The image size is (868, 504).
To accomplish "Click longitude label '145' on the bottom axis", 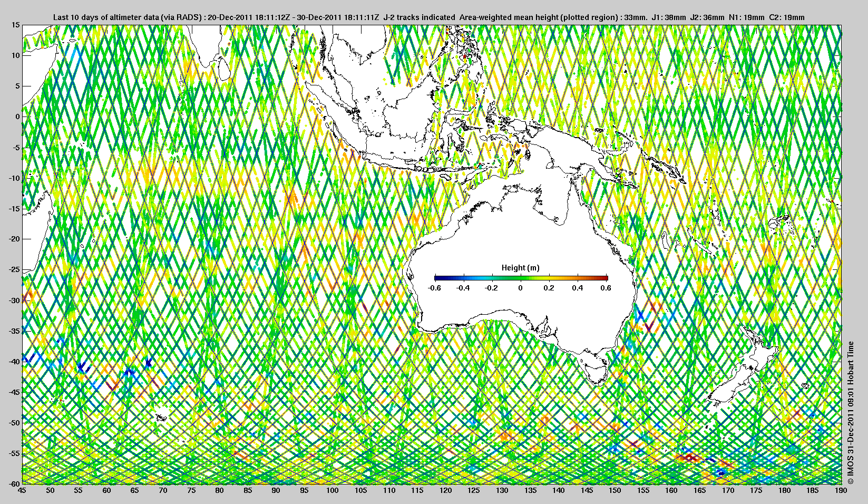I will click(x=587, y=490).
